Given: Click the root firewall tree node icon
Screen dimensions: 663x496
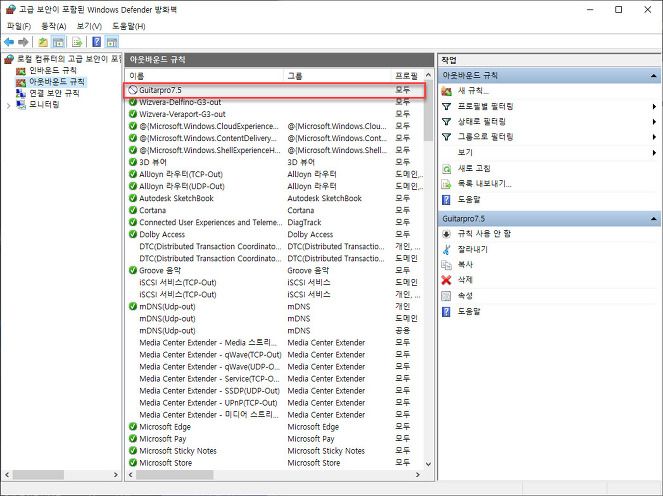Looking at the screenshot, I should 9,59.
